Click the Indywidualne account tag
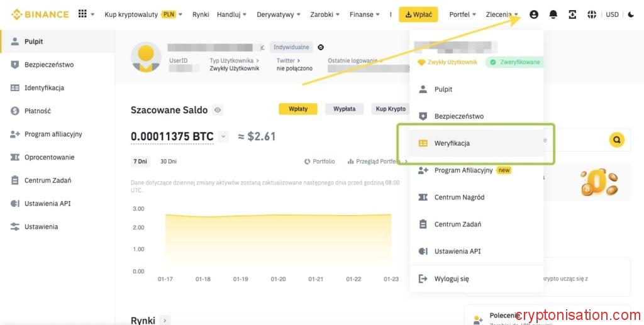644x325 pixels. (x=291, y=47)
